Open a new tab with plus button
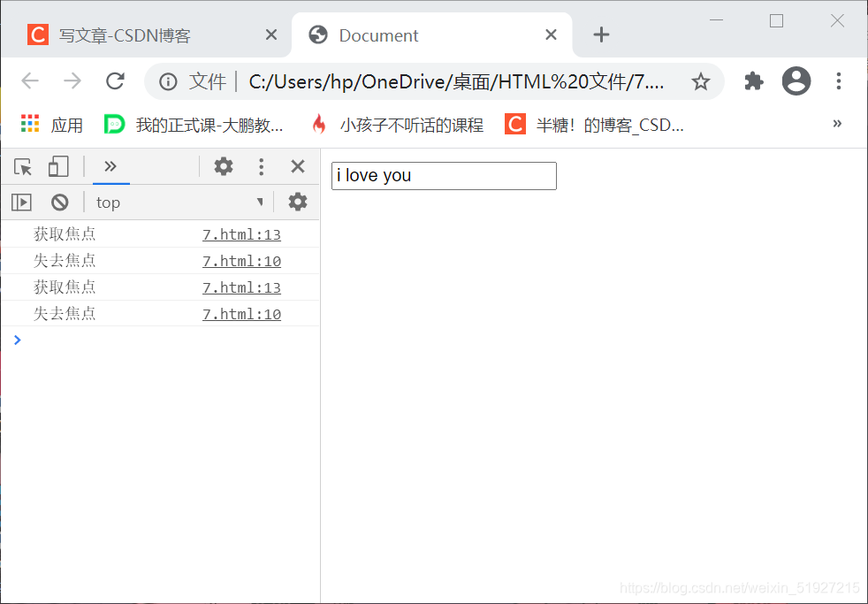Screen dimensions: 868x604 [x=601, y=34]
